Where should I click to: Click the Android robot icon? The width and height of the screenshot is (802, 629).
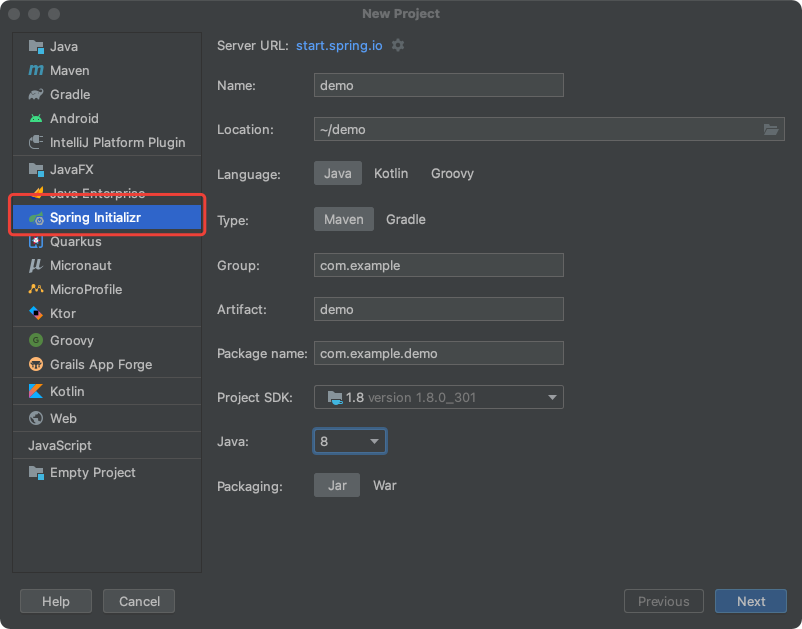[x=36, y=118]
